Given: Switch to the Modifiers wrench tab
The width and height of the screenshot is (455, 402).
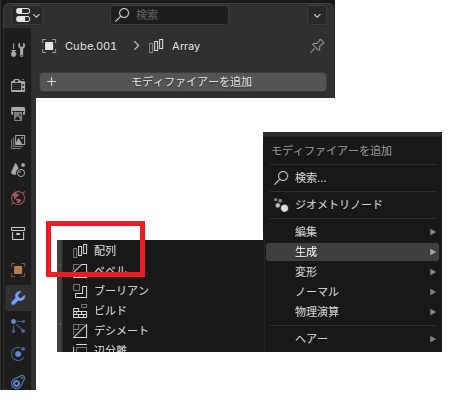Looking at the screenshot, I should (x=18, y=298).
